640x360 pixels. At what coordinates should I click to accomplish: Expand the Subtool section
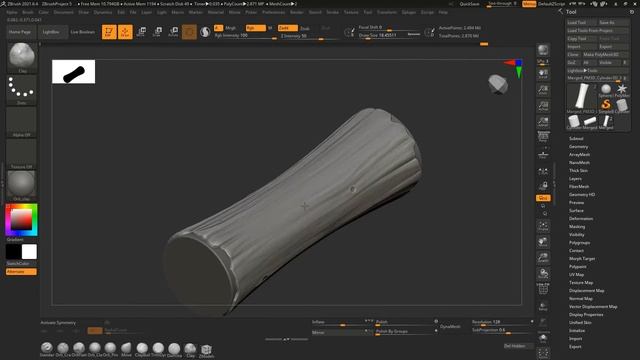pos(576,139)
